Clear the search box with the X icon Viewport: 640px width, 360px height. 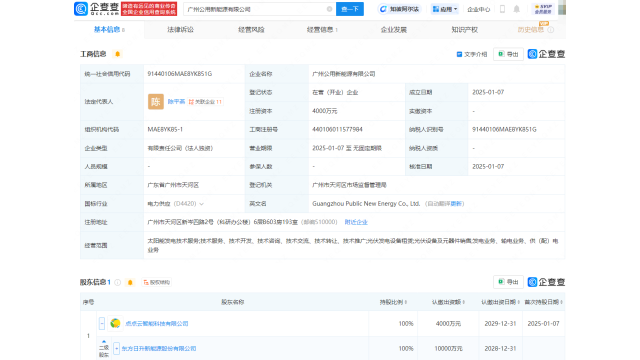click(329, 9)
